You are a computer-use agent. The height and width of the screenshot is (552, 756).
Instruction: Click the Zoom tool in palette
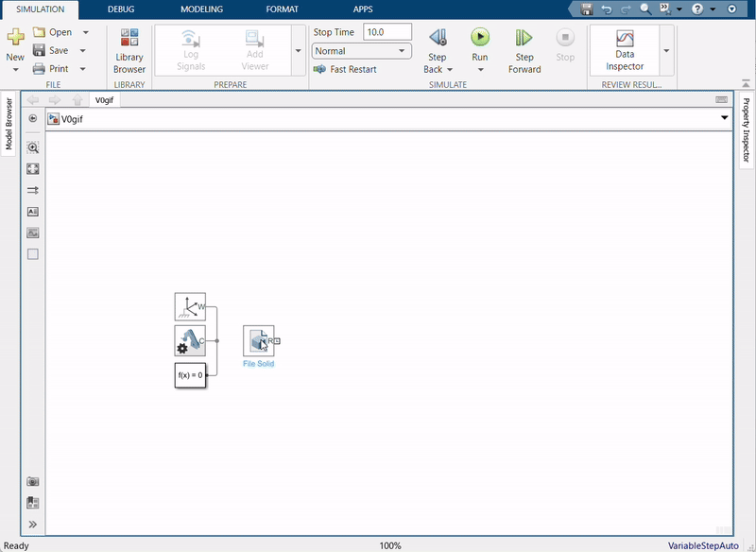[33, 148]
